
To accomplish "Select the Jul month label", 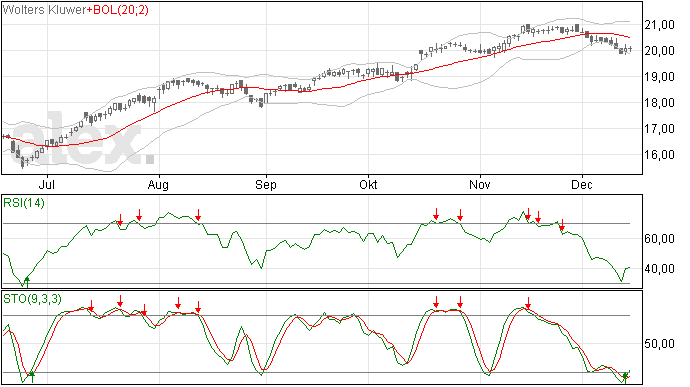I will 47,184.
